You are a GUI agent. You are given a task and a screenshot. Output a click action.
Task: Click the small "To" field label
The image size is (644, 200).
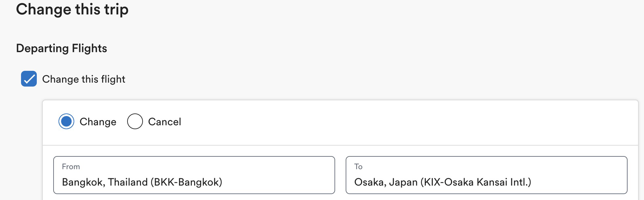pos(358,167)
